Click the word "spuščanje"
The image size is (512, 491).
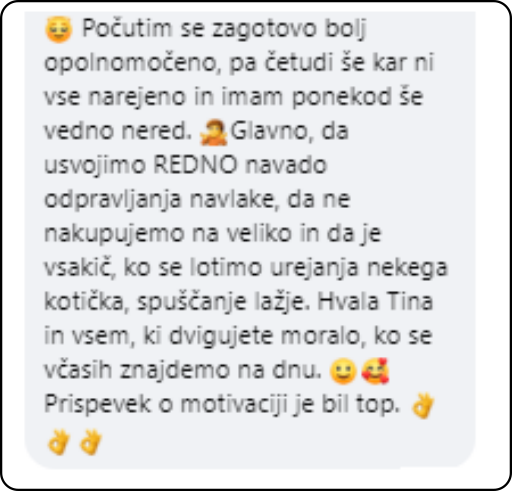pyautogui.click(x=192, y=302)
